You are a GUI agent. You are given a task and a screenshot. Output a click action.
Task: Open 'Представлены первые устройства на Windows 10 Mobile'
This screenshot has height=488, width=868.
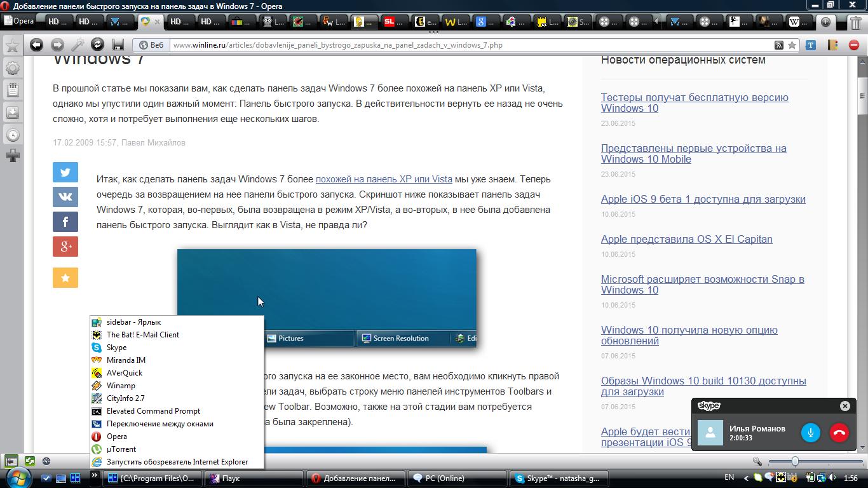click(x=694, y=154)
